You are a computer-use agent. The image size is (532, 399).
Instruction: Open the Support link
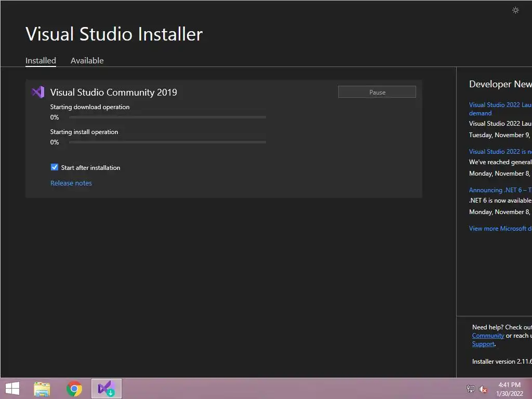[483, 344]
